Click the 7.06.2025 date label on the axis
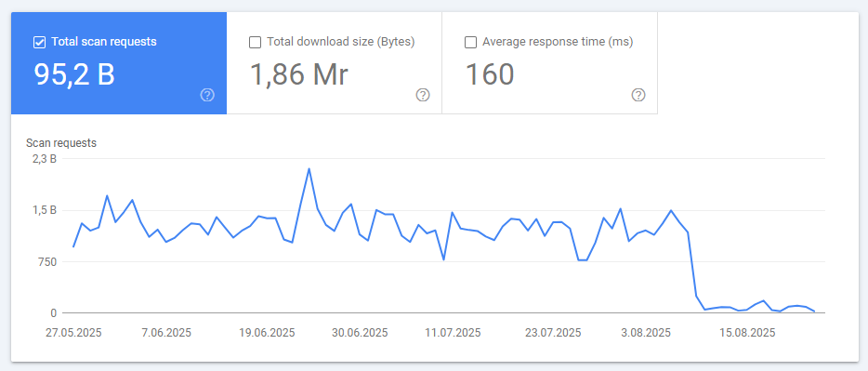 166,333
